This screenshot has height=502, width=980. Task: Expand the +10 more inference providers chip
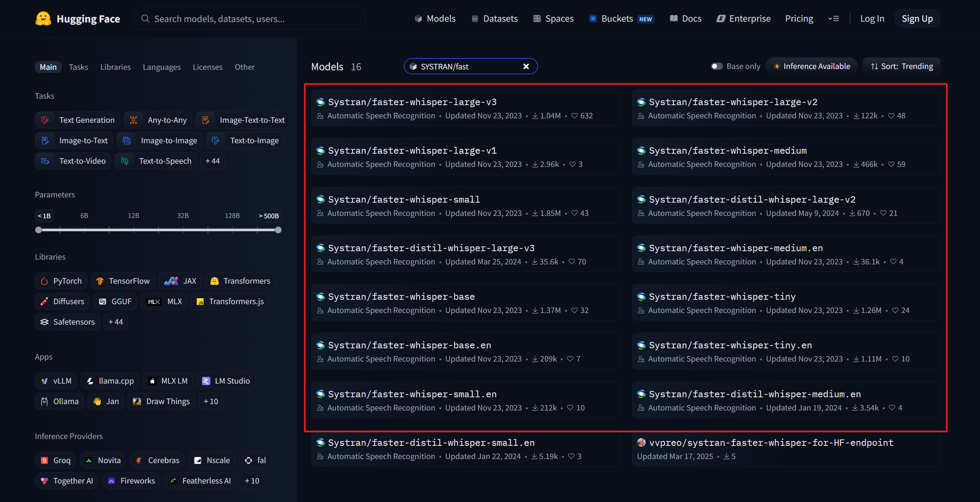coord(252,481)
